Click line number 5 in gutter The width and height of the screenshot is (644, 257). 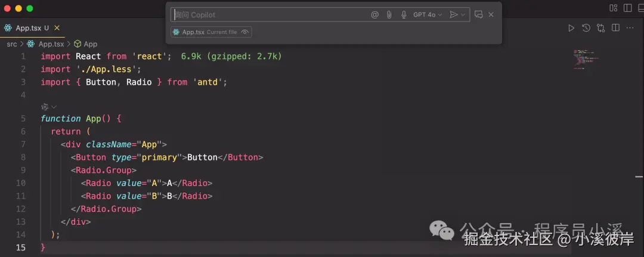tap(23, 119)
